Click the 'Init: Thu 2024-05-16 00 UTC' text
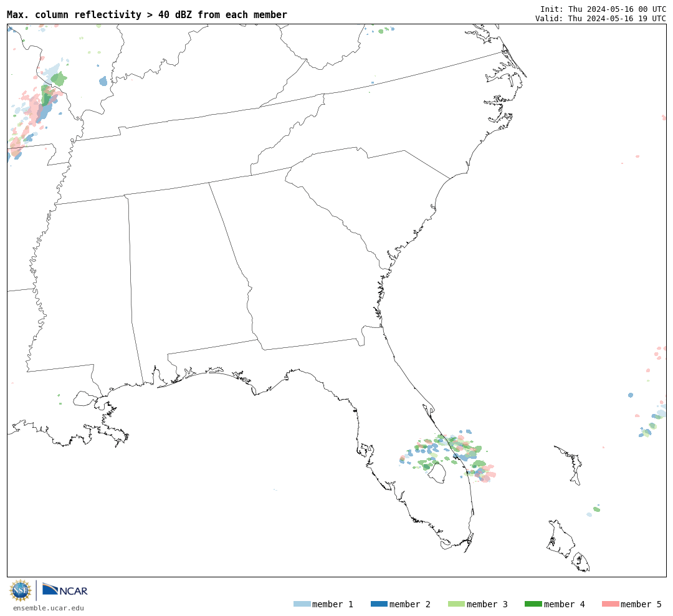 [603, 9]
